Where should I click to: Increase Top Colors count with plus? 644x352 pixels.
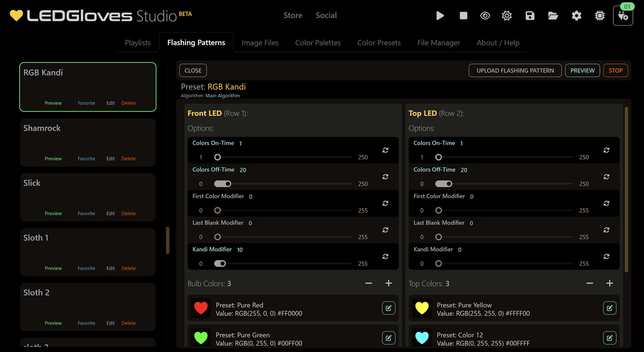pos(609,284)
